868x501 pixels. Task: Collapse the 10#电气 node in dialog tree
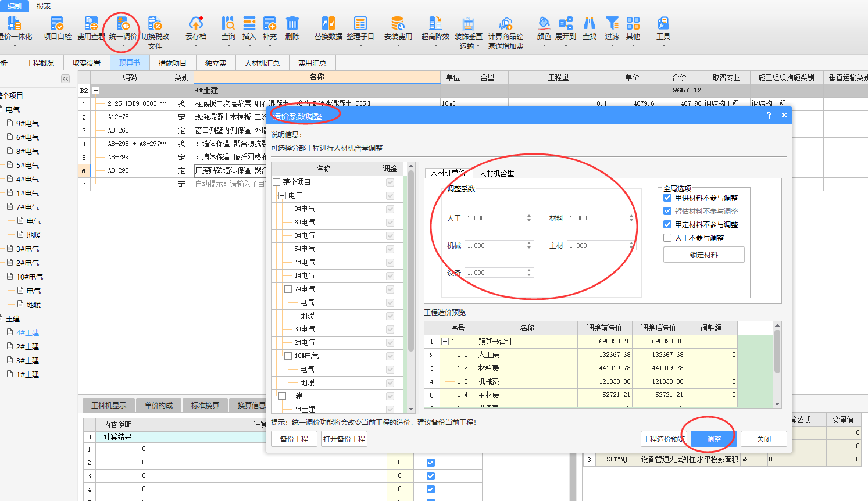288,356
